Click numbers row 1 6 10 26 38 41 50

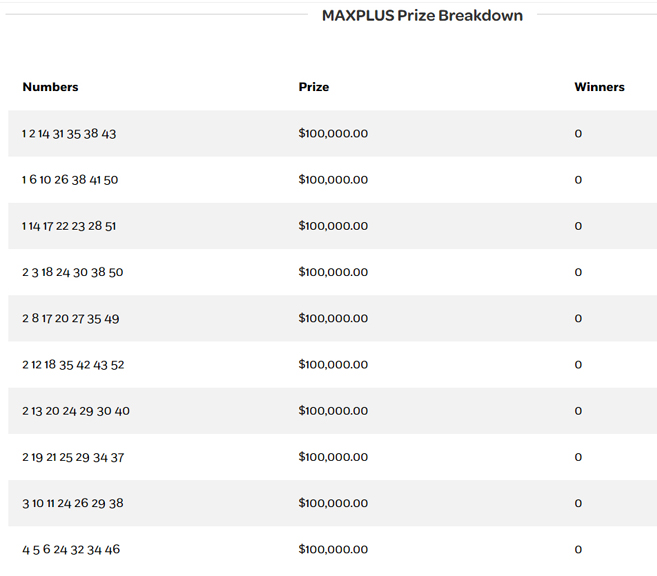[70, 180]
